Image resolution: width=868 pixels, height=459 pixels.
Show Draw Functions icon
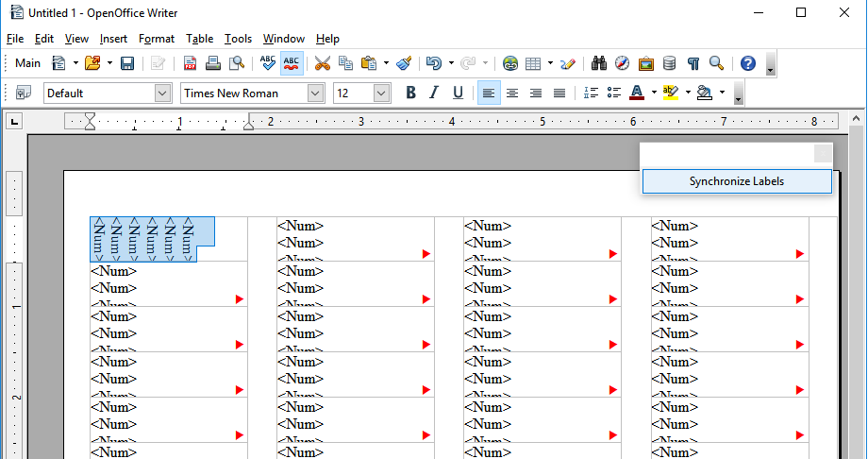[568, 63]
